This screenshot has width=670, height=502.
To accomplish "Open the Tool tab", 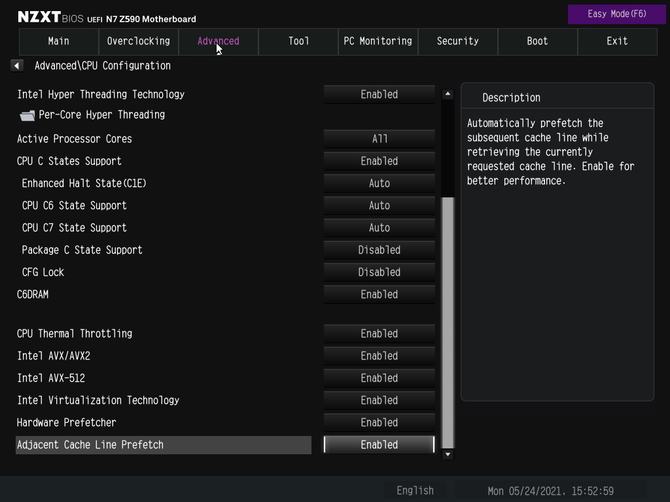I will pyautogui.click(x=298, y=41).
